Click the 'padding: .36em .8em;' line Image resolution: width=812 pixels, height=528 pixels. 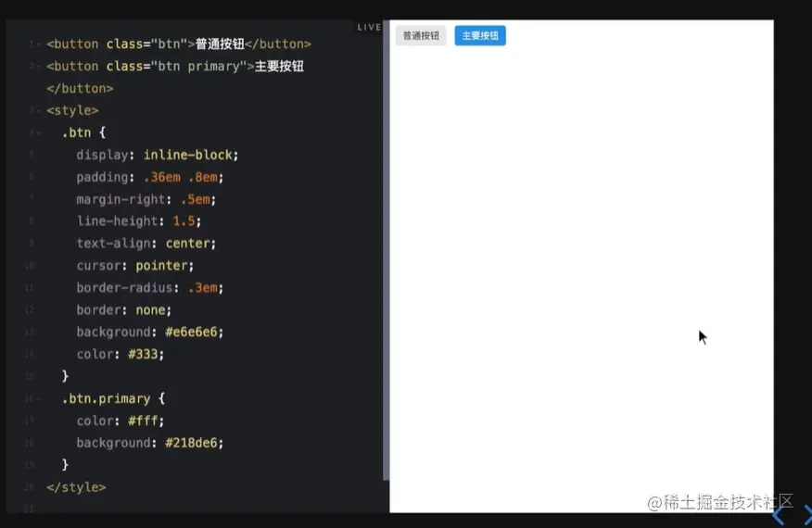pyautogui.click(x=149, y=177)
